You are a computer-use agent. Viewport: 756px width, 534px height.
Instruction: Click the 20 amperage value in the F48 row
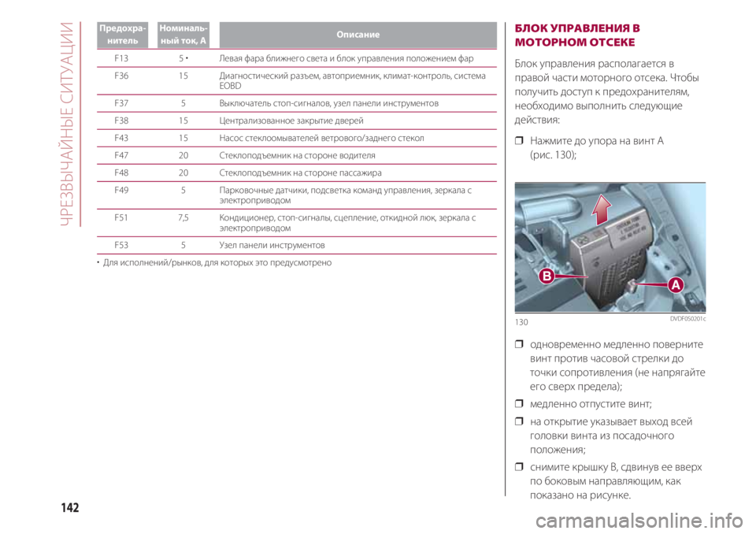[183, 172]
